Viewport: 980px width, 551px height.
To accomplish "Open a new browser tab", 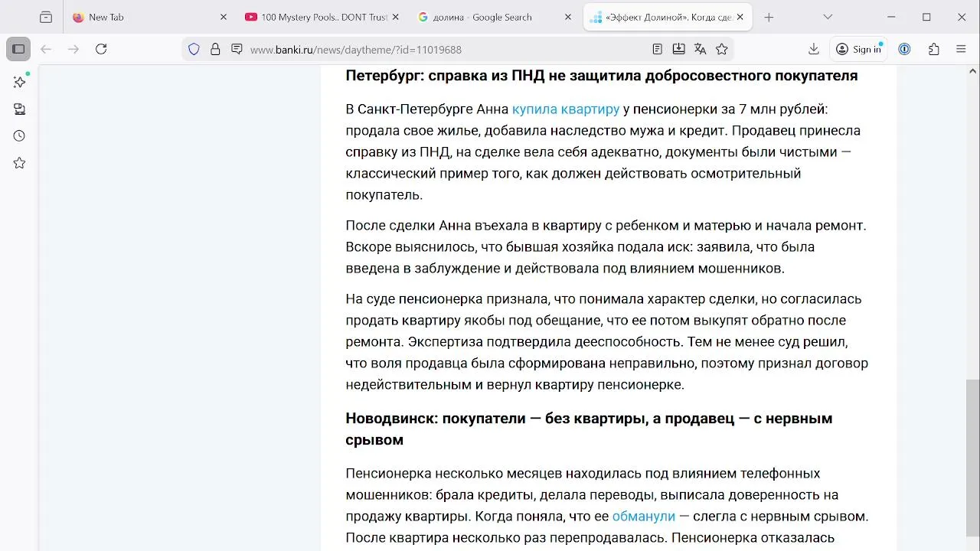I will point(769,17).
